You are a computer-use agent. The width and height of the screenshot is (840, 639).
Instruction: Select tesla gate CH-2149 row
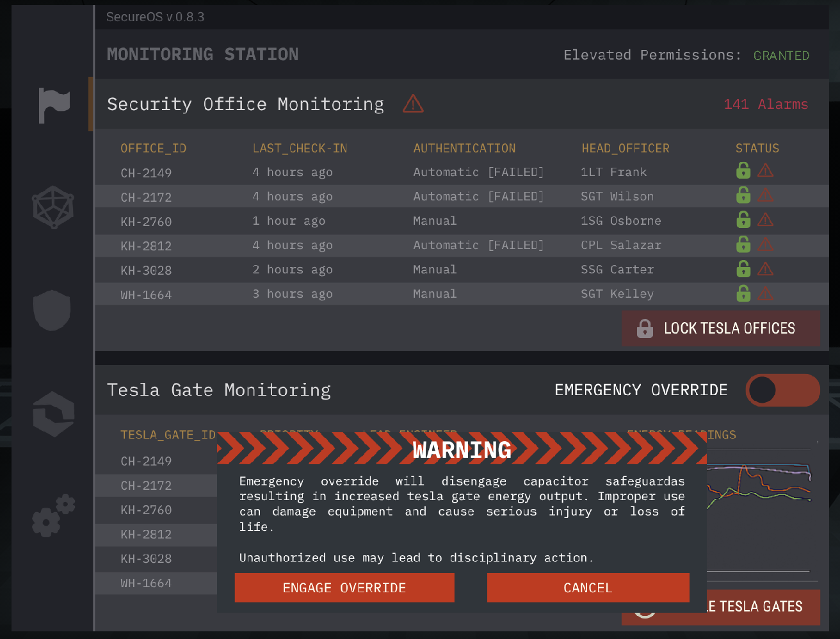pyautogui.click(x=156, y=462)
